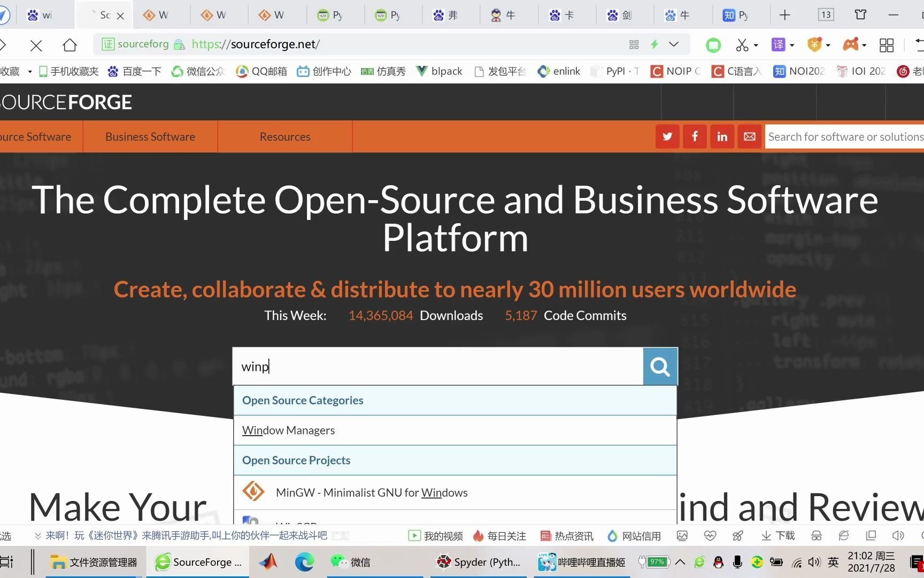Click the 迷你世界 news ticker link

pos(186,536)
